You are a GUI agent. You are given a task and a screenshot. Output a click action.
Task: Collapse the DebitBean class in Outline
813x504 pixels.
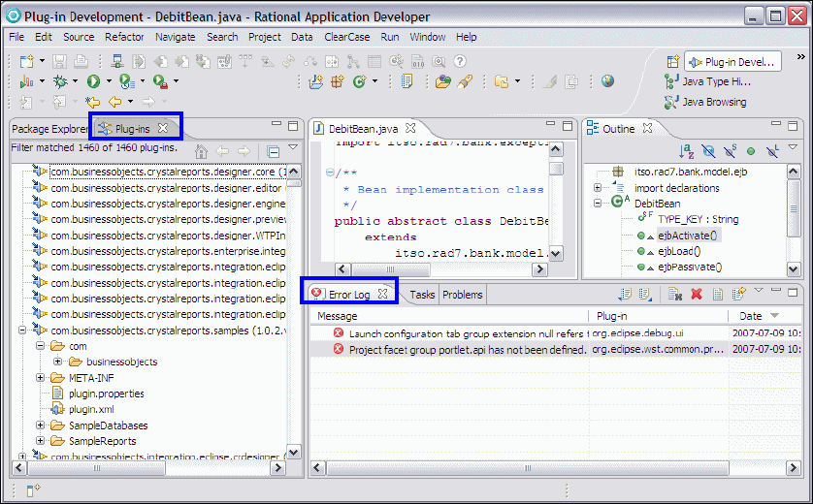tap(599, 204)
